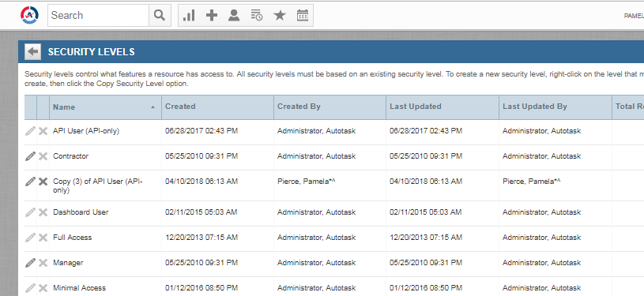Click the Autotask logo icon
The width and height of the screenshot is (644, 296).
pyautogui.click(x=29, y=15)
